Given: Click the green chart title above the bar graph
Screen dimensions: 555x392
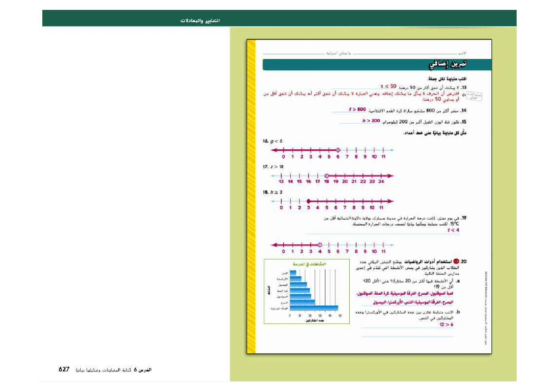Looking at the screenshot, I should point(309,264).
